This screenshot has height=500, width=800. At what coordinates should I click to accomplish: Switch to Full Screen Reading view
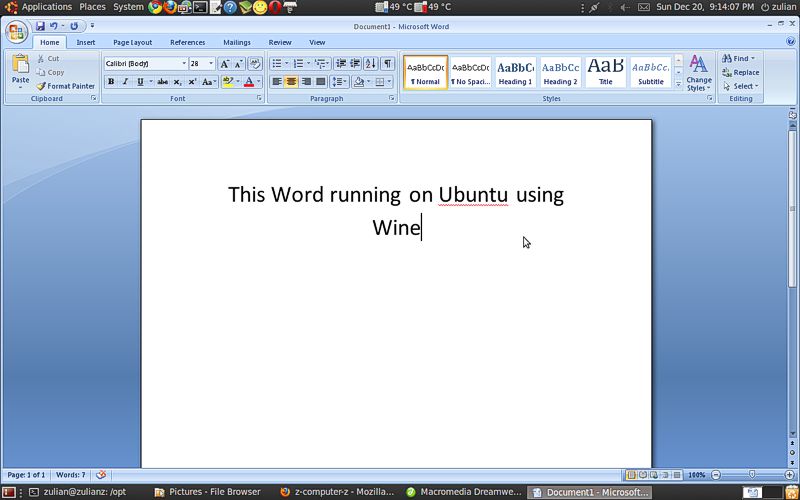click(643, 475)
